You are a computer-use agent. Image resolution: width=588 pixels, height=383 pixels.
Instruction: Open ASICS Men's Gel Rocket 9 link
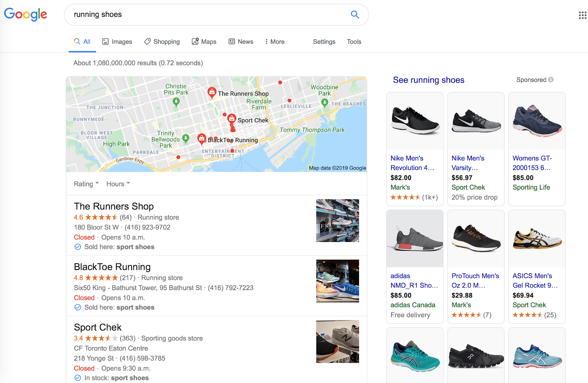point(535,281)
